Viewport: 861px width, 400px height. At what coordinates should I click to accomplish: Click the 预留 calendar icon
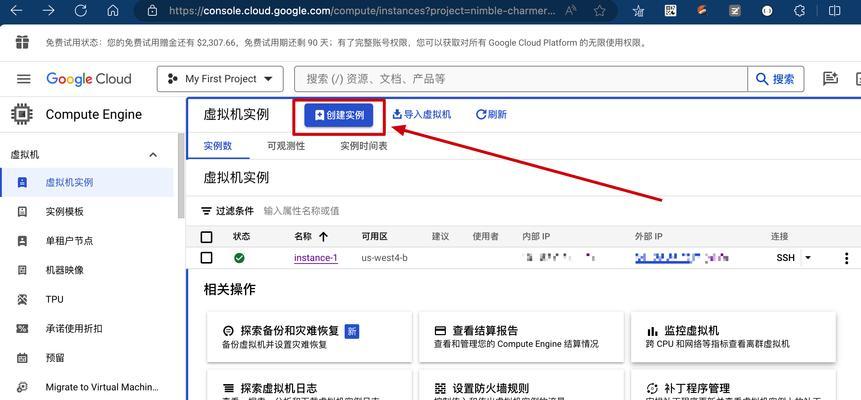[x=22, y=358]
